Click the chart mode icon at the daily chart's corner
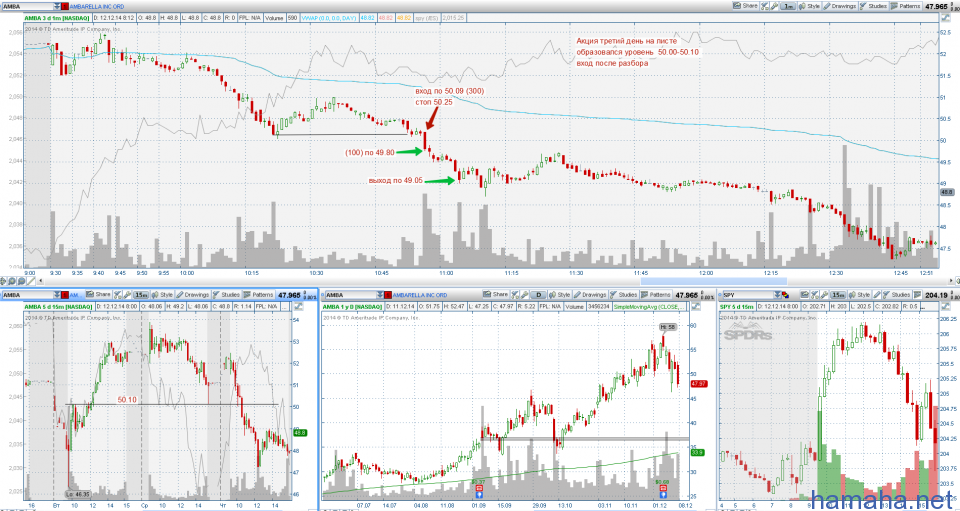This screenshot has width=960, height=511. pos(696,306)
